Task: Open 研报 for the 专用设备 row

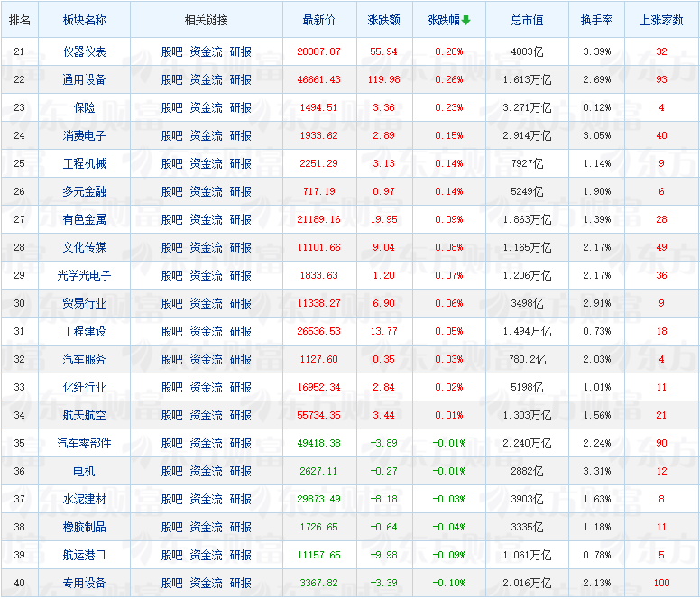Action: (x=241, y=583)
